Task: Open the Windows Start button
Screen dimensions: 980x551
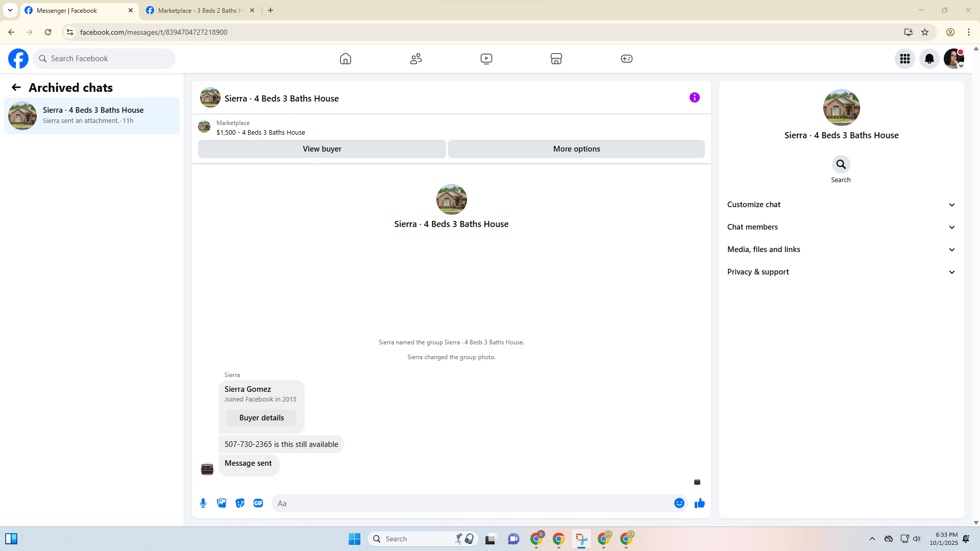Action: pos(354,539)
